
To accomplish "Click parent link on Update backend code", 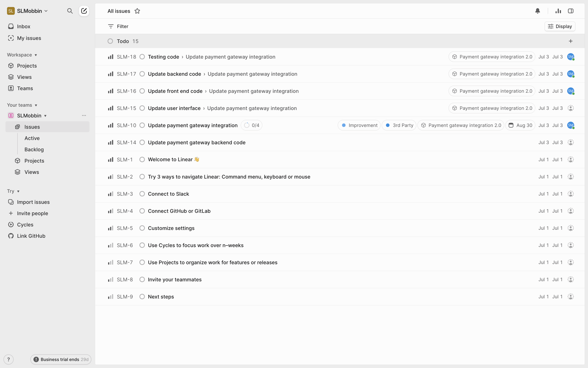I will pyautogui.click(x=252, y=74).
